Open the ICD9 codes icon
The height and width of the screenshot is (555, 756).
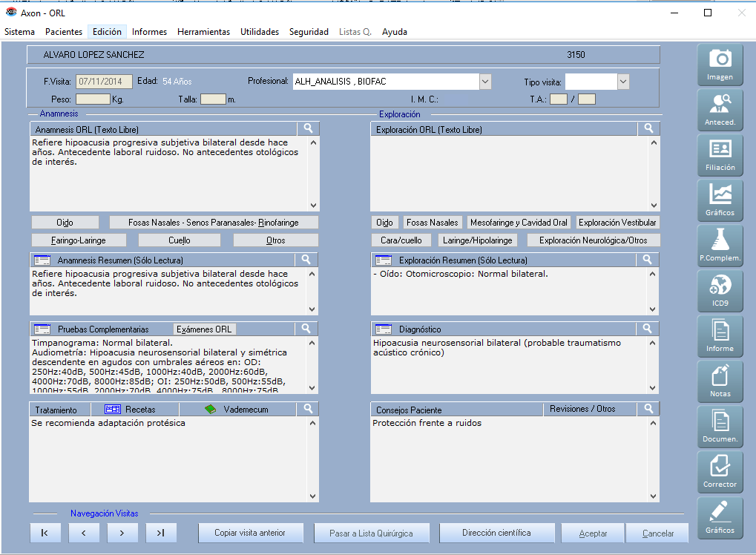(720, 291)
